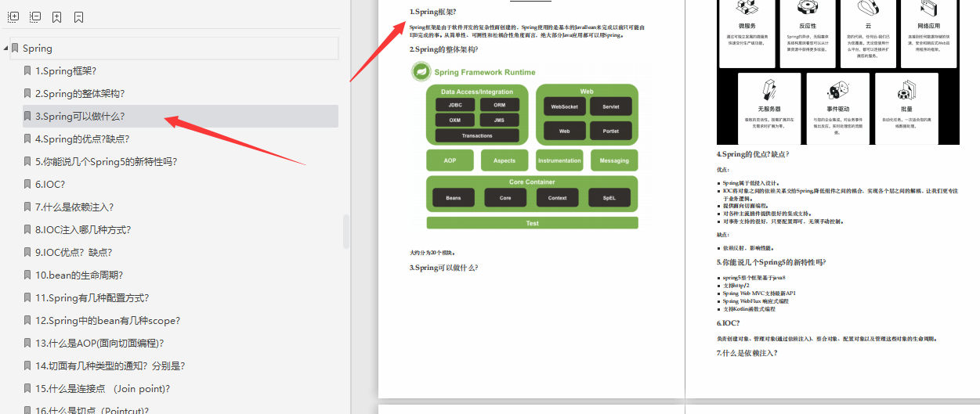980x414 pixels.
Task: Click bookmark icon beside 12.Spring中的bean有几种scope?
Action: (x=28, y=321)
